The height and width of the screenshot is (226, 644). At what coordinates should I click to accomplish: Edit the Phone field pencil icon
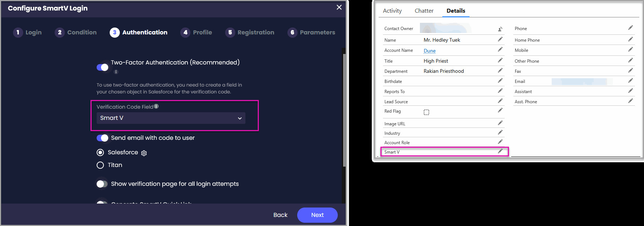tap(631, 28)
